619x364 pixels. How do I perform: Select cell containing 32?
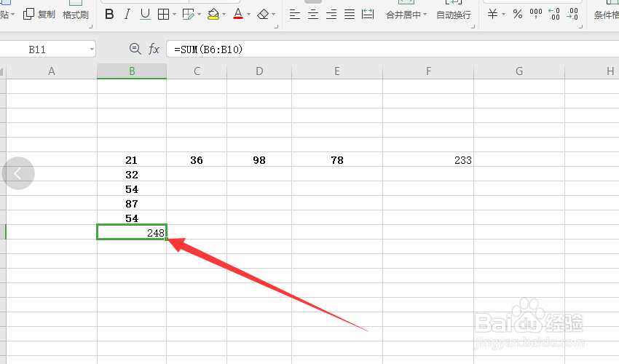[x=132, y=175]
